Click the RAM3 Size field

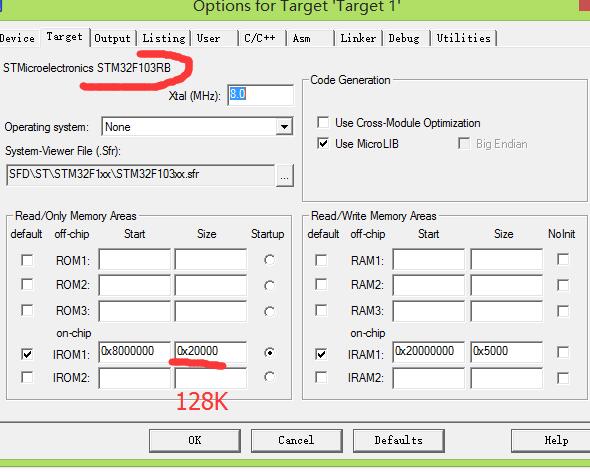tap(506, 311)
